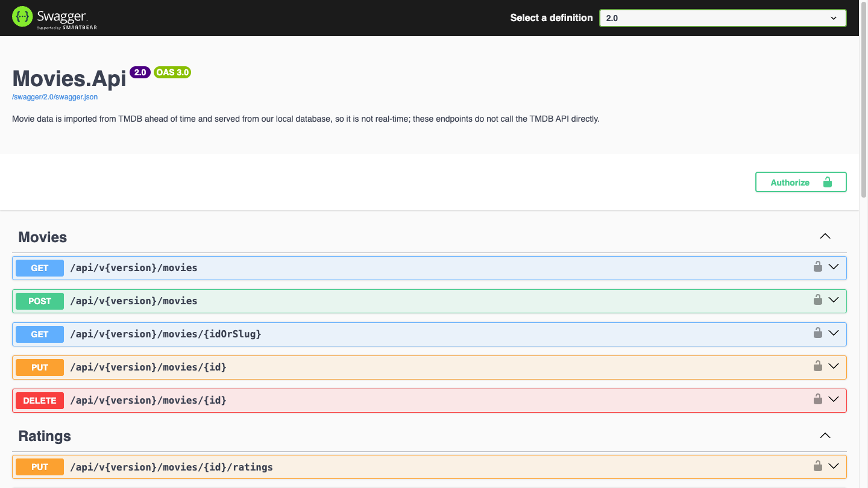This screenshot has height=488, width=868.
Task: Expand the DELETE movies/{id} chevron
Action: (834, 399)
